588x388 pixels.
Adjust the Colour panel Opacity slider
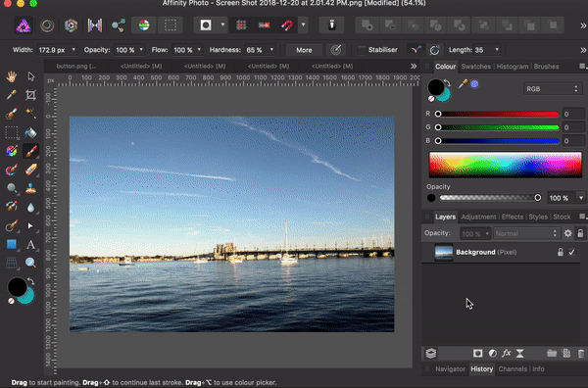pyautogui.click(x=490, y=198)
